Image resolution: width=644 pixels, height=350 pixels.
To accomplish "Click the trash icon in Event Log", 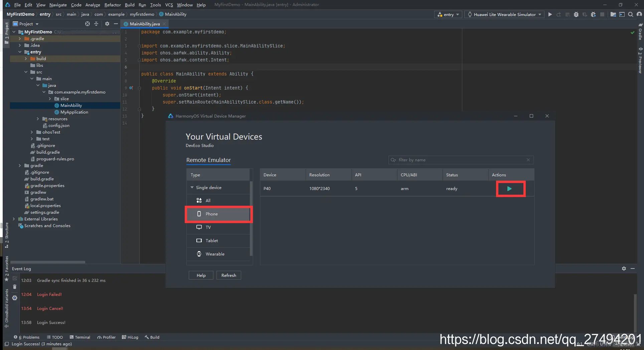I will (15, 287).
